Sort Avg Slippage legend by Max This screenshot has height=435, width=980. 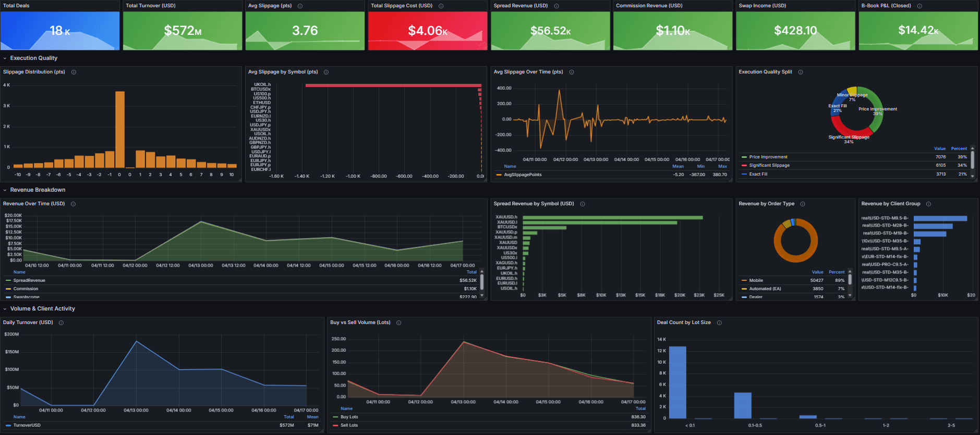pos(722,166)
